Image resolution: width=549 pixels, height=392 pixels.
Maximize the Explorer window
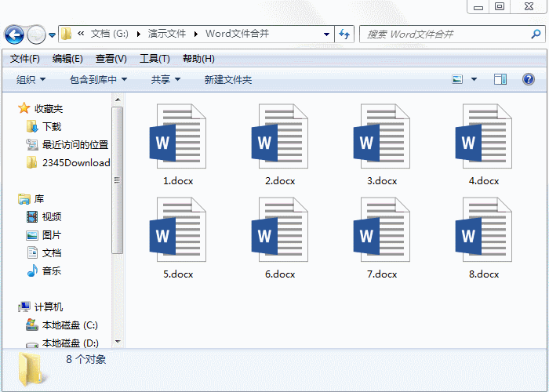click(500, 6)
